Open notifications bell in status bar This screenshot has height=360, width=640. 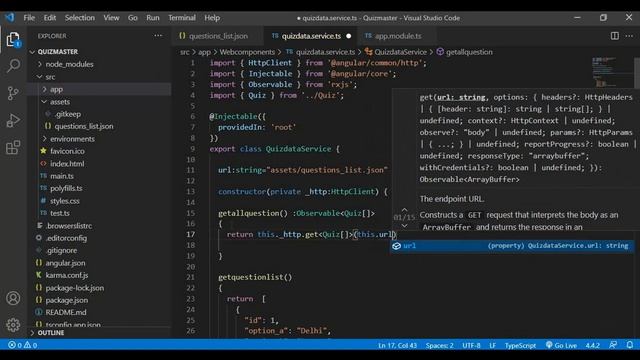click(x=630, y=345)
